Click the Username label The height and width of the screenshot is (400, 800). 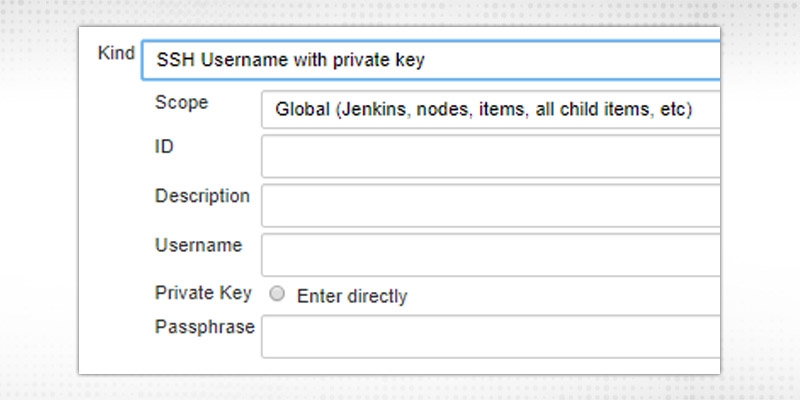pyautogui.click(x=198, y=244)
